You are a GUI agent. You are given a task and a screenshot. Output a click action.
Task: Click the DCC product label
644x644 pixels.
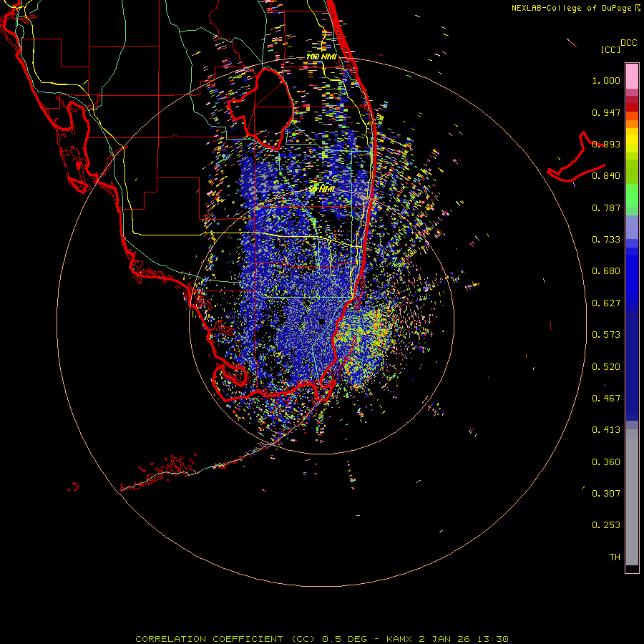click(x=629, y=43)
